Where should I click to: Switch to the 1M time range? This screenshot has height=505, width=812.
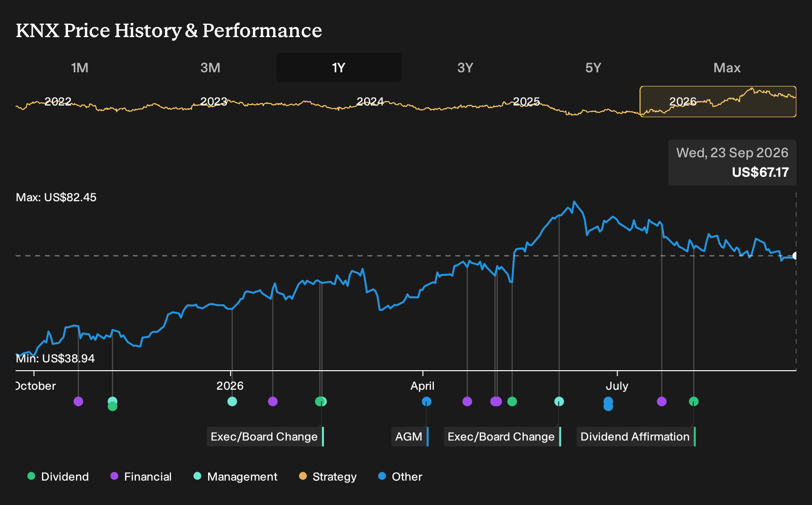80,67
